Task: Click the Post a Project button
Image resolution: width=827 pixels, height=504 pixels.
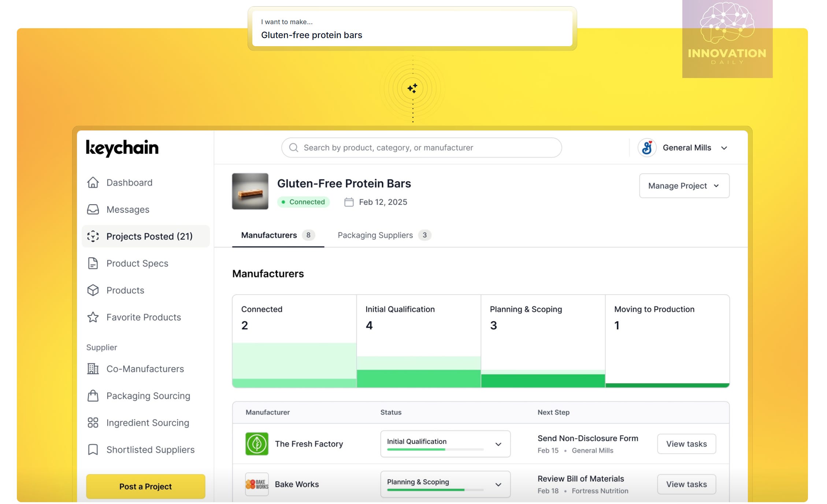Action: [x=145, y=486]
